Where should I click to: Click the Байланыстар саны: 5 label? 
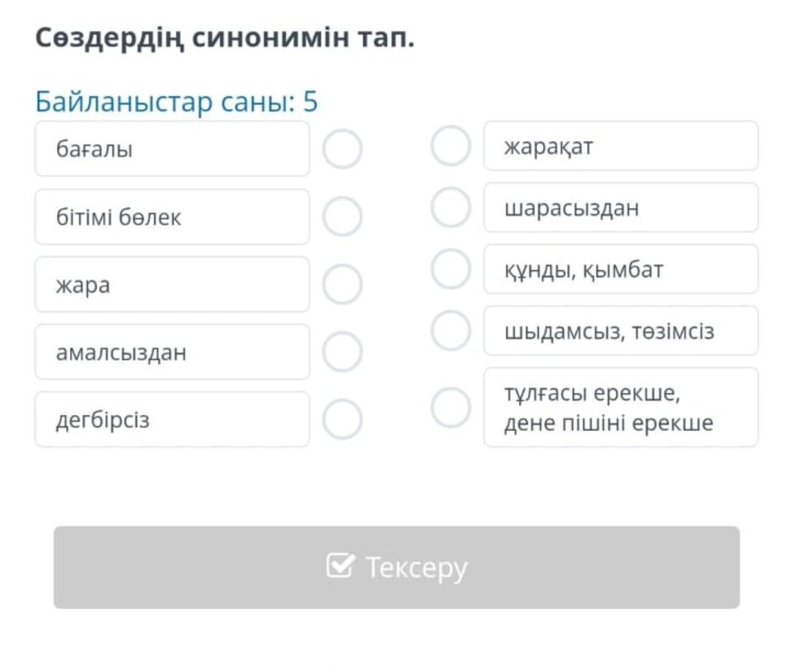(177, 102)
